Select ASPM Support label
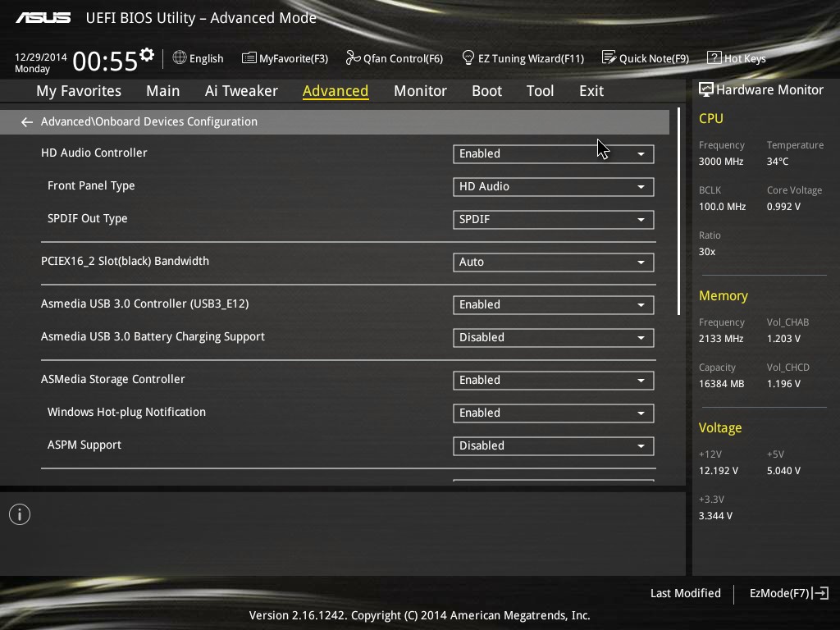Image resolution: width=840 pixels, height=630 pixels. pos(84,445)
